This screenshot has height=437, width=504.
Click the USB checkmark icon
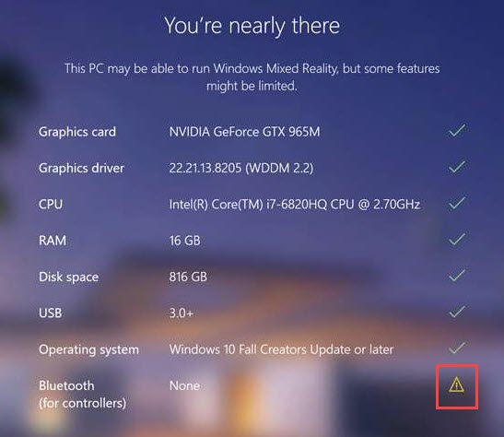click(457, 312)
